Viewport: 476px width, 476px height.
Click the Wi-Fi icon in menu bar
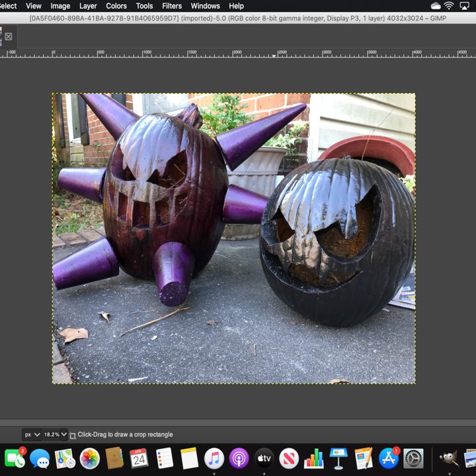click(x=449, y=6)
